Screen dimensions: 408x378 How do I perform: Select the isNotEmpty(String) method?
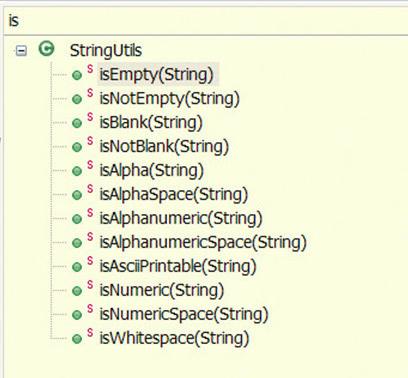(170, 99)
